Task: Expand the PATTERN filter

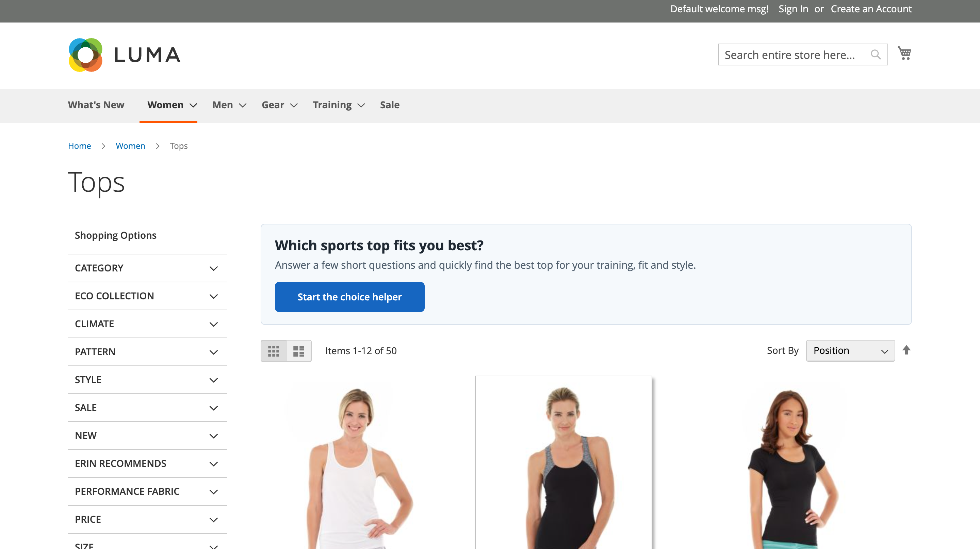Action: tap(147, 352)
